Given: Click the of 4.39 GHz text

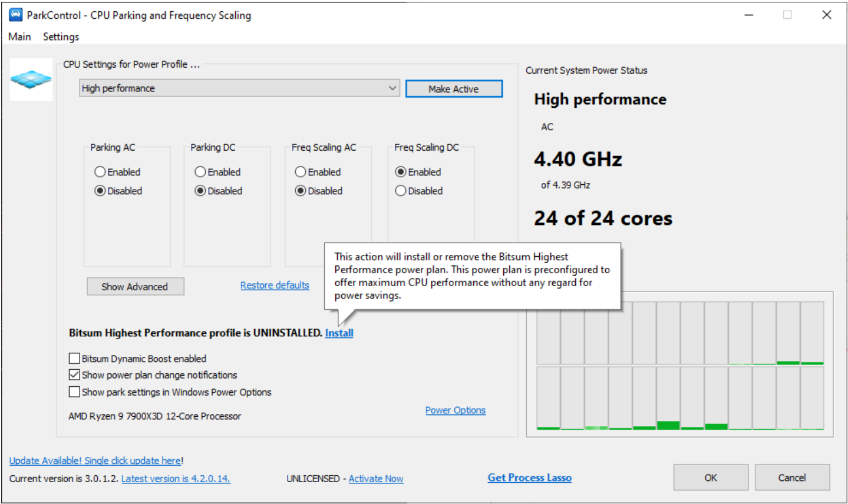Looking at the screenshot, I should [566, 185].
